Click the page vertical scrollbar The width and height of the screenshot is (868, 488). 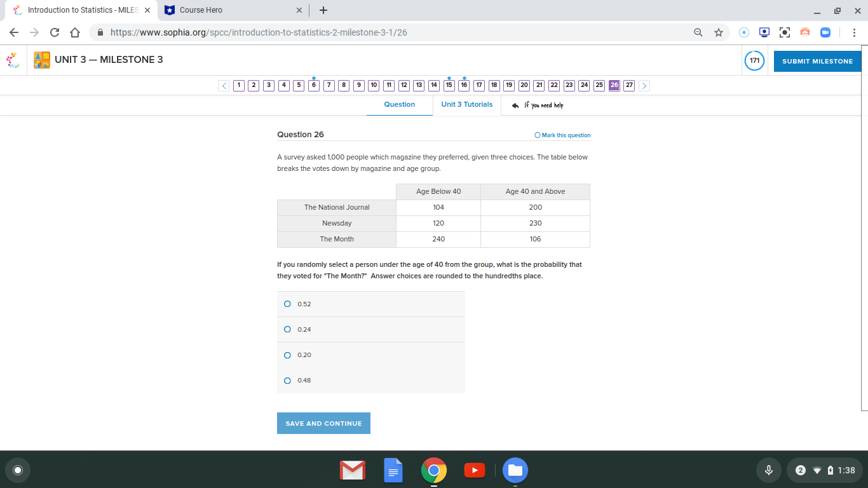(x=864, y=229)
